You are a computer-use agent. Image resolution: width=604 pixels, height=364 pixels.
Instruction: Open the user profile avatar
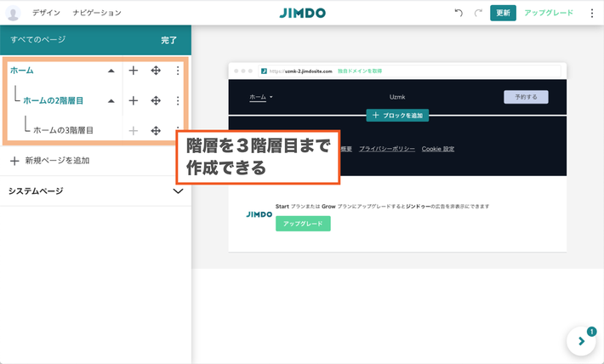(x=13, y=13)
